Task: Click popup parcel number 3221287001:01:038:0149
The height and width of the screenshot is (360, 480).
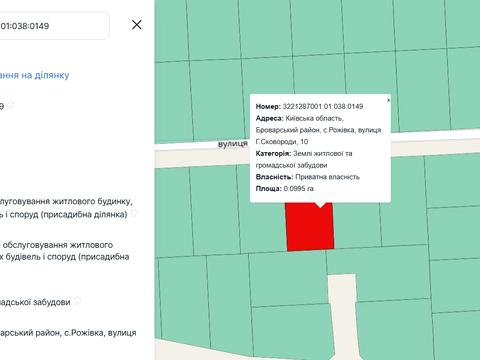Action: pos(323,107)
